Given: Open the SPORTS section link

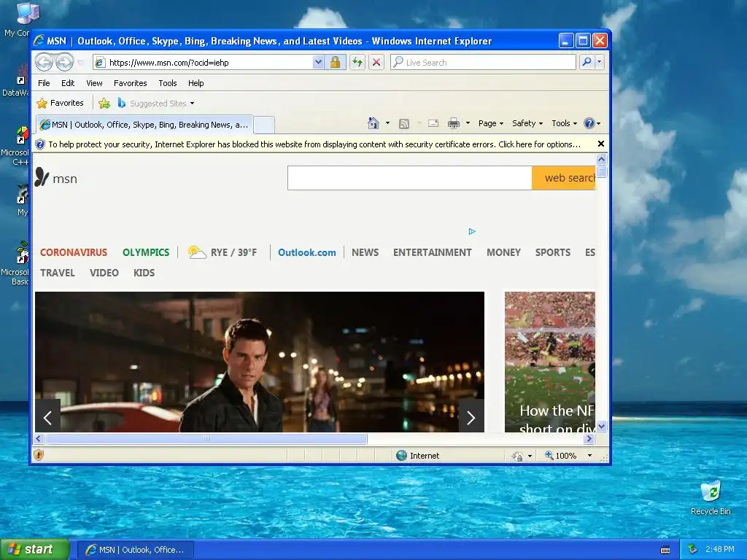Looking at the screenshot, I should [x=553, y=252].
